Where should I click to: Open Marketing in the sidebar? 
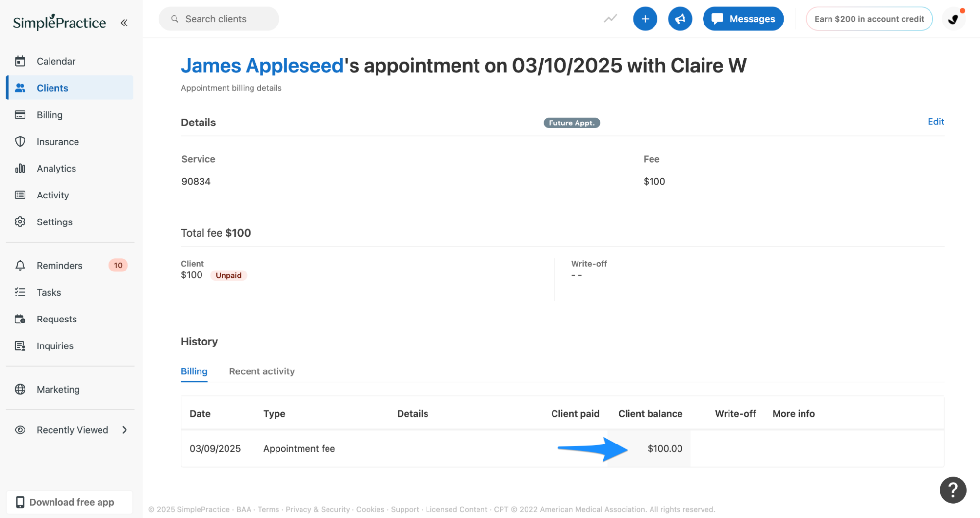click(70, 389)
